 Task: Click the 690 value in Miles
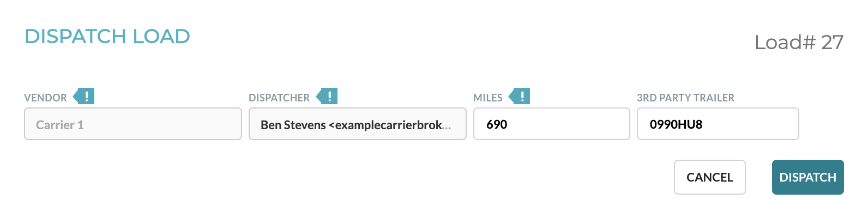click(x=497, y=124)
